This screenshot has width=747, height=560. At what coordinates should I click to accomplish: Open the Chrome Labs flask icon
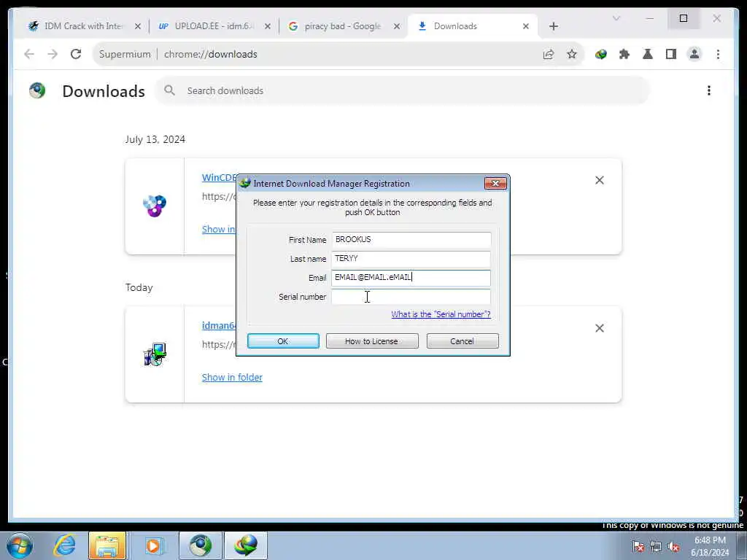click(x=648, y=54)
